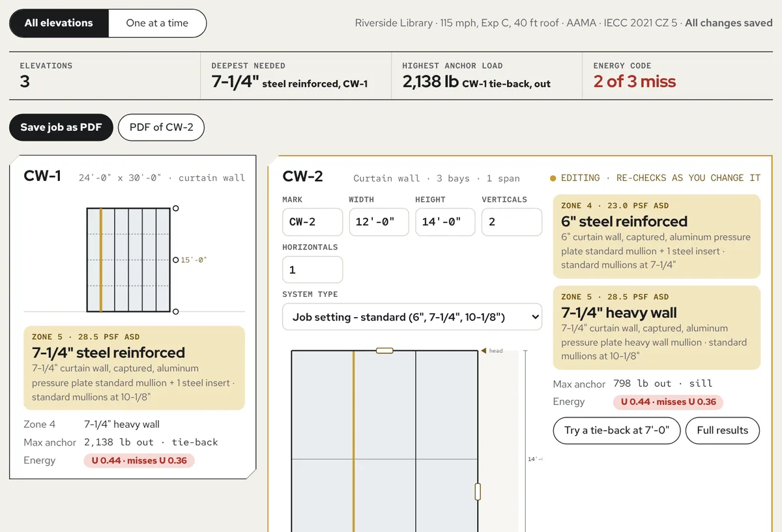Viewport: 782px width, 532px height.
Task: Click CW-1 Zone 5 steel reinforced result card
Action: pyautogui.click(x=134, y=368)
